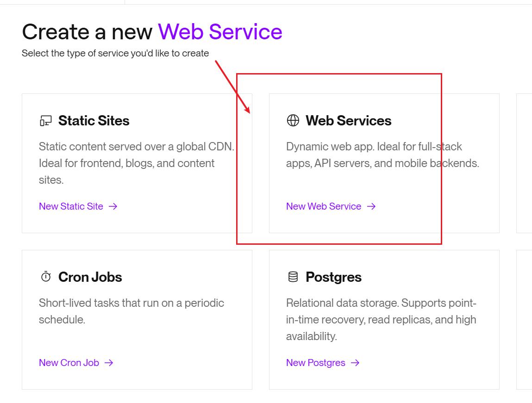Select the Static Sites card heading
Image resolution: width=532 pixels, height=403 pixels.
coord(94,121)
